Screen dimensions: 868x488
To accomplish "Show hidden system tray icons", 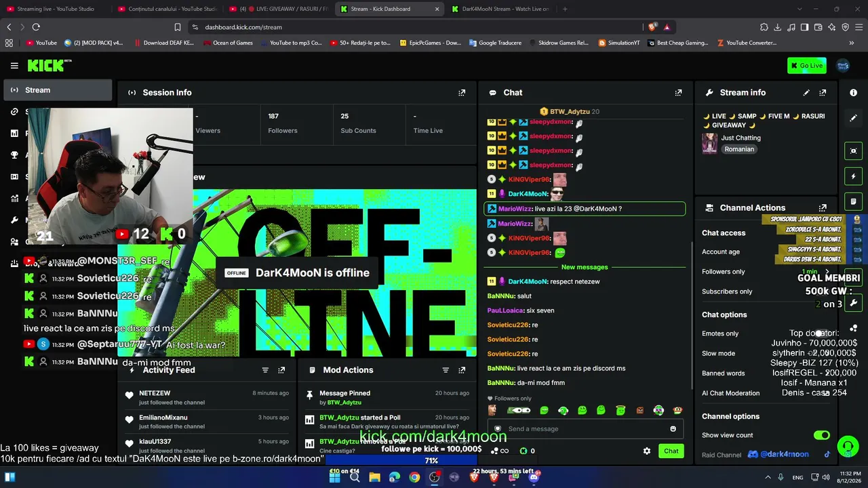I will tap(766, 477).
